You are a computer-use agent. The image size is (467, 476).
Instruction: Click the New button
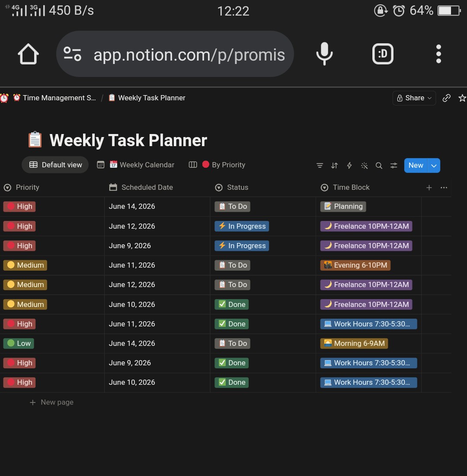(416, 166)
